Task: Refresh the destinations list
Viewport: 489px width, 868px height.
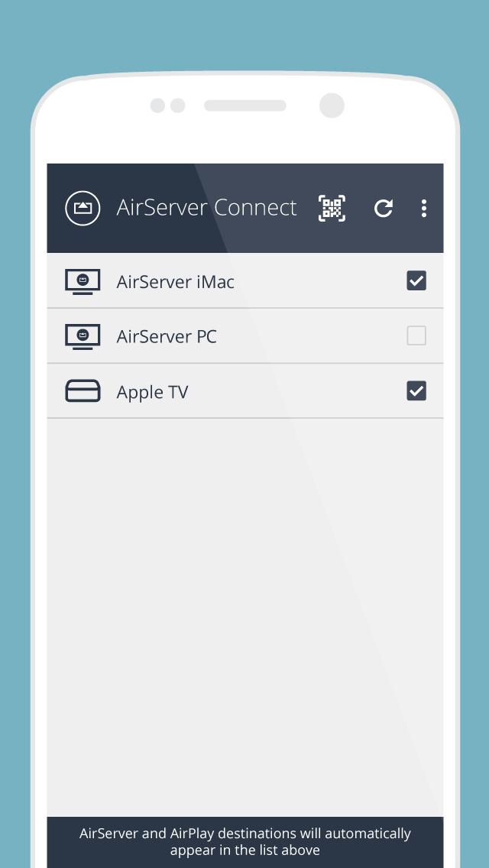Action: (384, 208)
